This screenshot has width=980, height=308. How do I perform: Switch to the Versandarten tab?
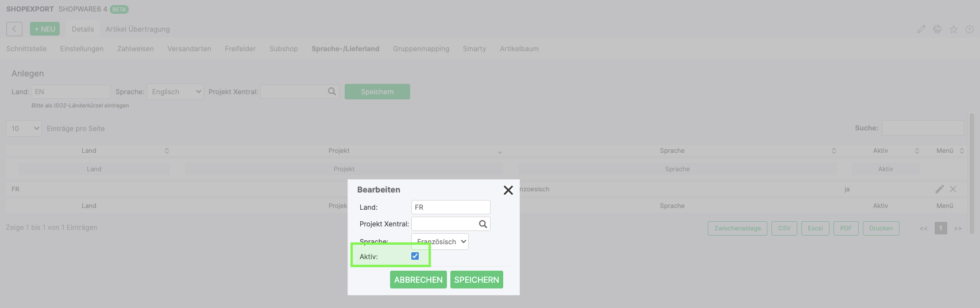(189, 49)
